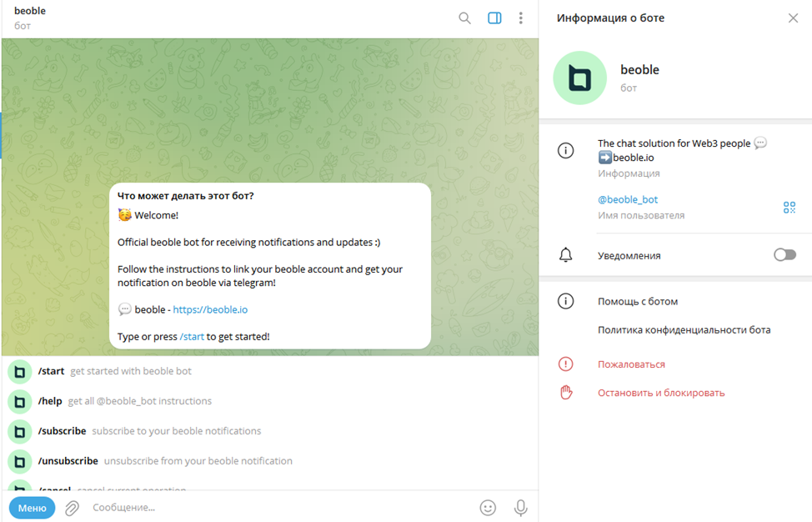The width and height of the screenshot is (812, 522).
Task: Open Политика конфиденциальности бота
Action: pyautogui.click(x=684, y=330)
